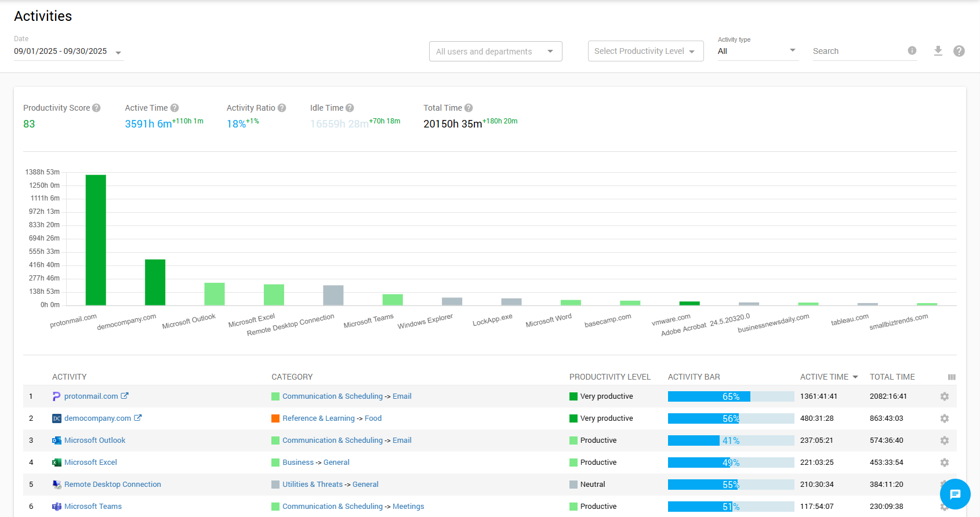Sort by Active Time column header

click(x=824, y=377)
